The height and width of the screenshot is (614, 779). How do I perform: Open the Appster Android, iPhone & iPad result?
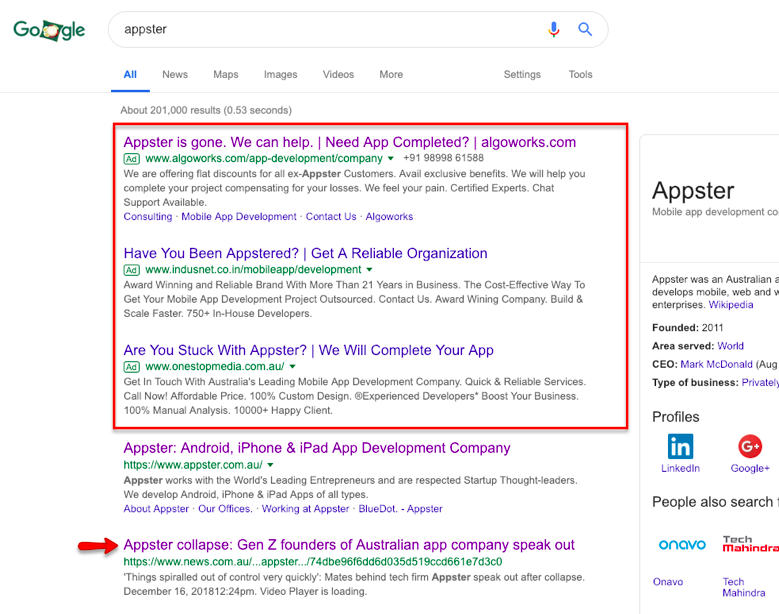(317, 448)
